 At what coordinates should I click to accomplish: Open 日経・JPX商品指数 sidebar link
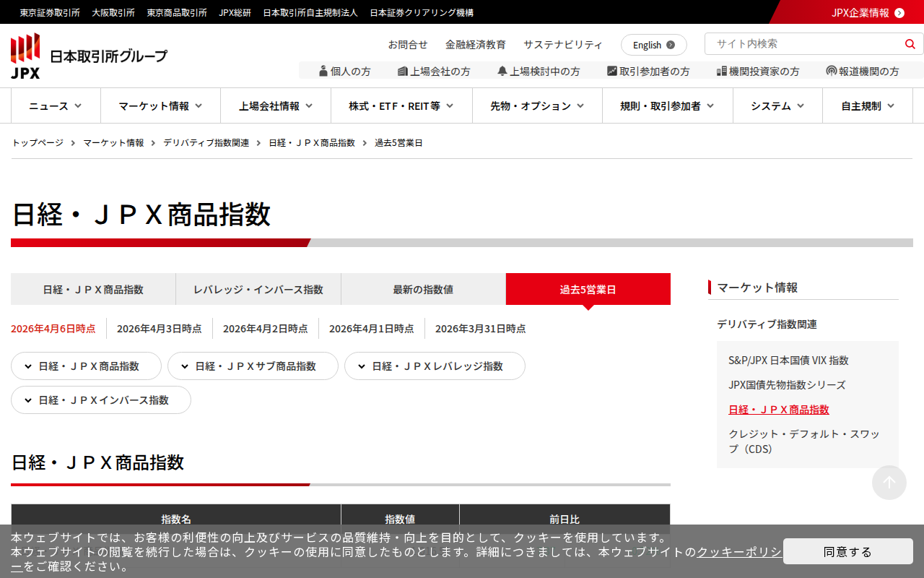pyautogui.click(x=779, y=410)
